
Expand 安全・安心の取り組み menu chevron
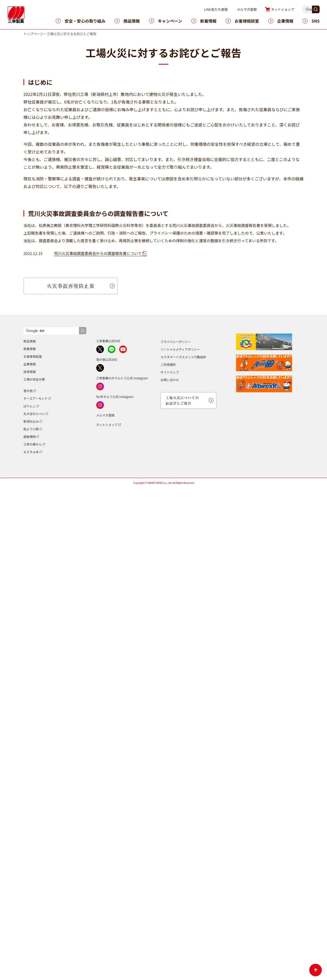click(58, 21)
